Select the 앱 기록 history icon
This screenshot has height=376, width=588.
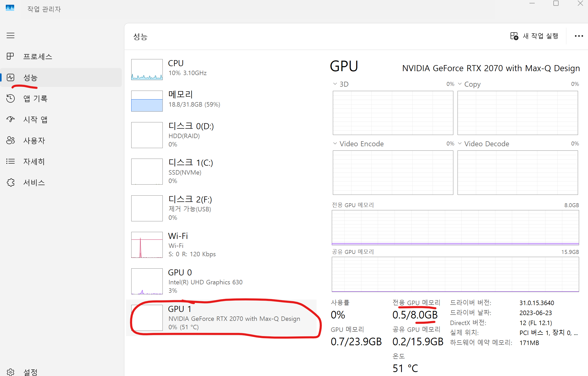10,98
